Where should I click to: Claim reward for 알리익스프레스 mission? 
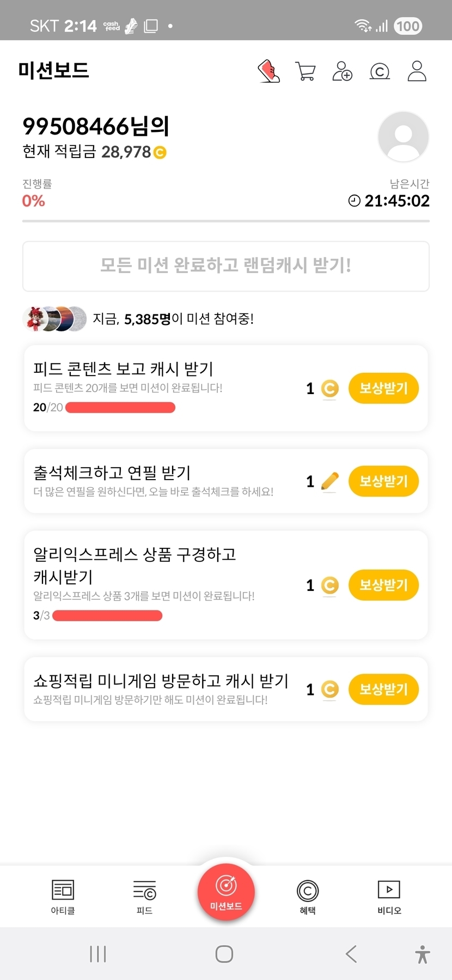[383, 585]
